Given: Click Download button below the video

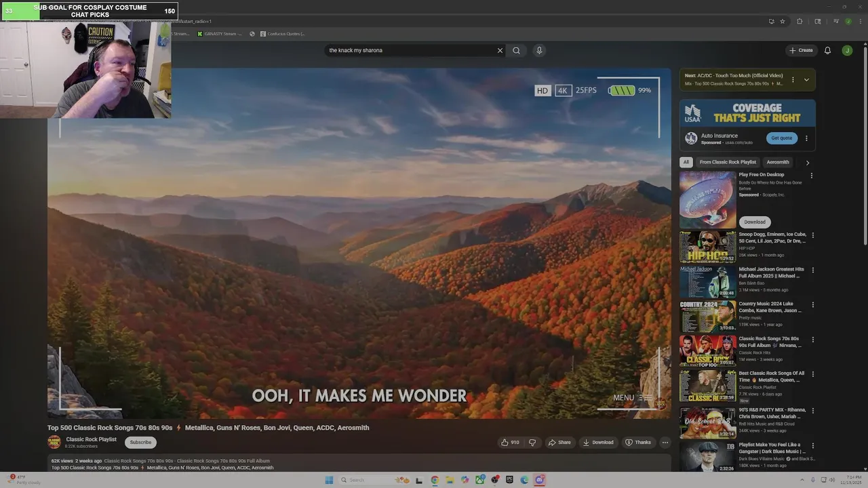Looking at the screenshot, I should (x=598, y=443).
